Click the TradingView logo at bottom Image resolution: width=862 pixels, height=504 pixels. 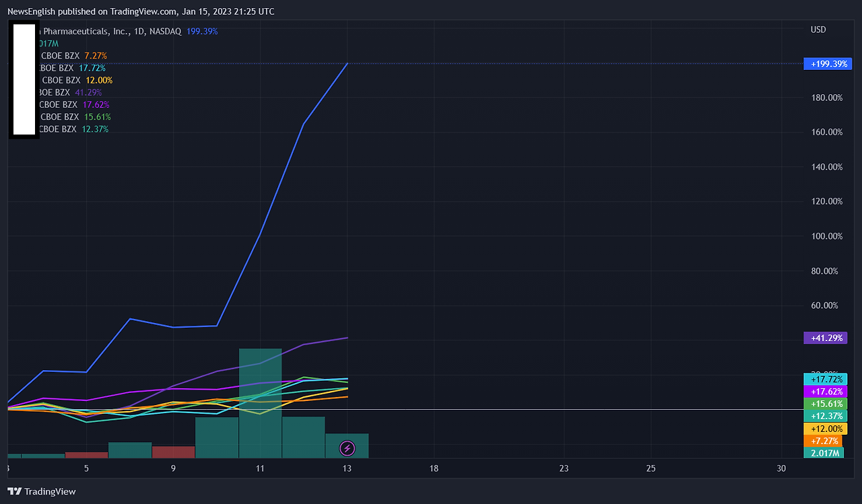click(x=42, y=492)
